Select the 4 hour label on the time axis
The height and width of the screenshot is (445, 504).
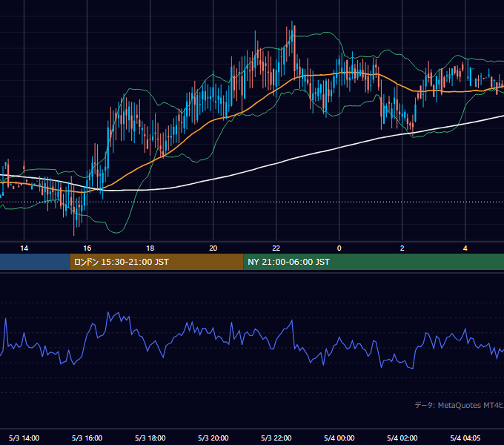point(465,248)
